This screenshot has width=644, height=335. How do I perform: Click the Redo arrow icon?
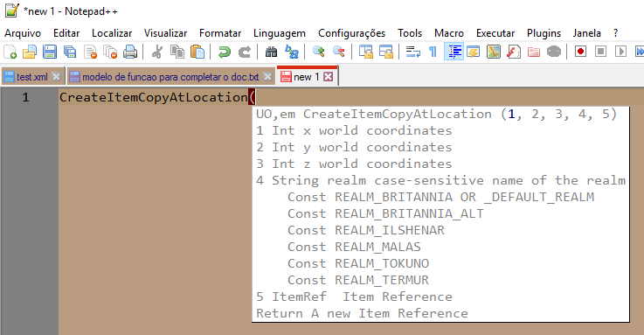[x=245, y=52]
